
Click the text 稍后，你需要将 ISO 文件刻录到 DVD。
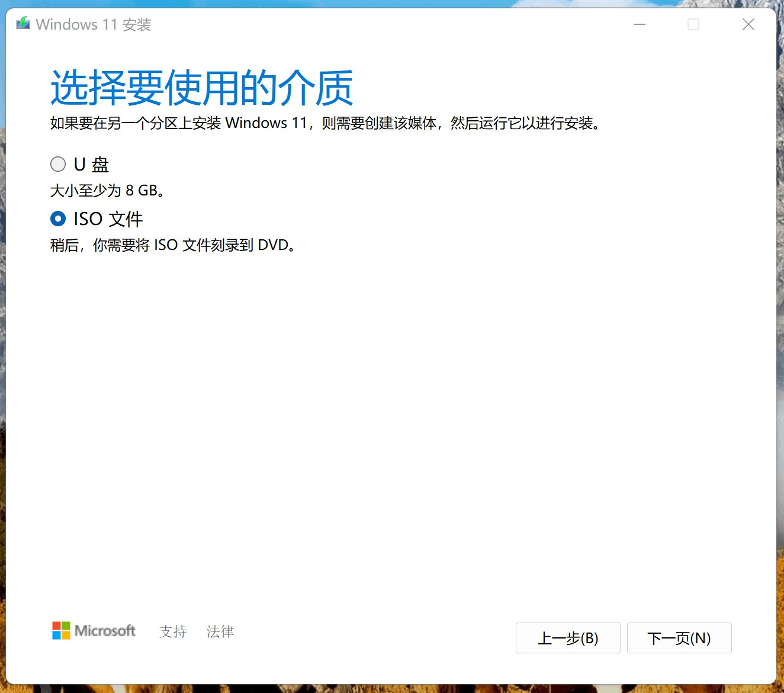click(173, 245)
